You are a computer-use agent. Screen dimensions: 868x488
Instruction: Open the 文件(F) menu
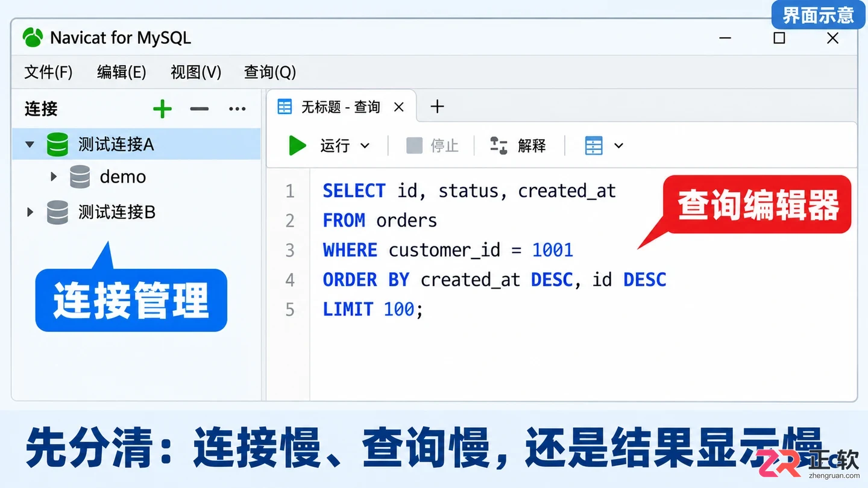48,72
